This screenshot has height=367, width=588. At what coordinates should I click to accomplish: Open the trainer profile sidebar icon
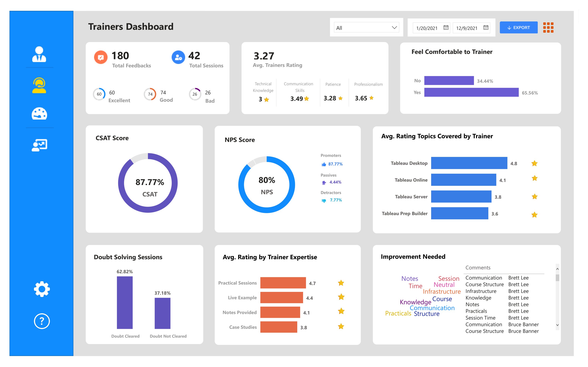tap(39, 54)
